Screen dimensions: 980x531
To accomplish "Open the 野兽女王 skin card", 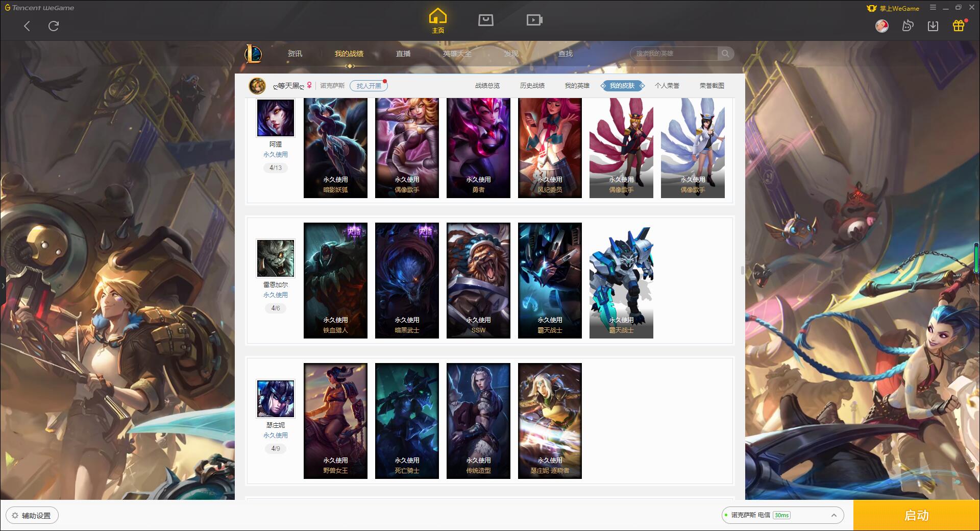I will 335,421.
